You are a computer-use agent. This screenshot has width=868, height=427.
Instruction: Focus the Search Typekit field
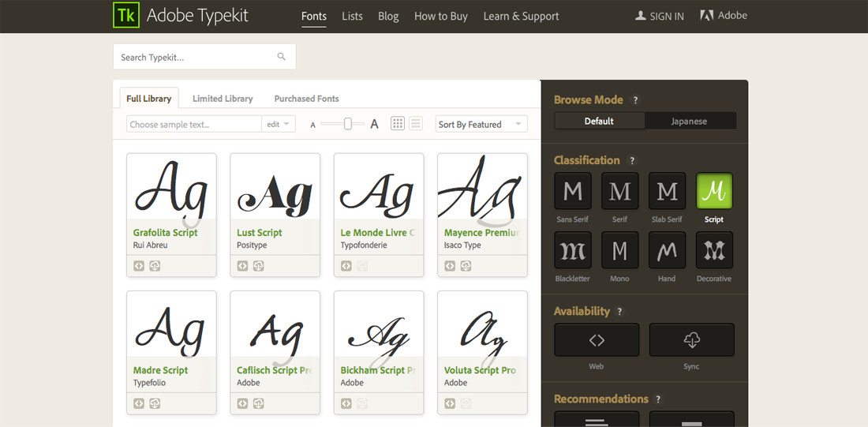point(204,57)
